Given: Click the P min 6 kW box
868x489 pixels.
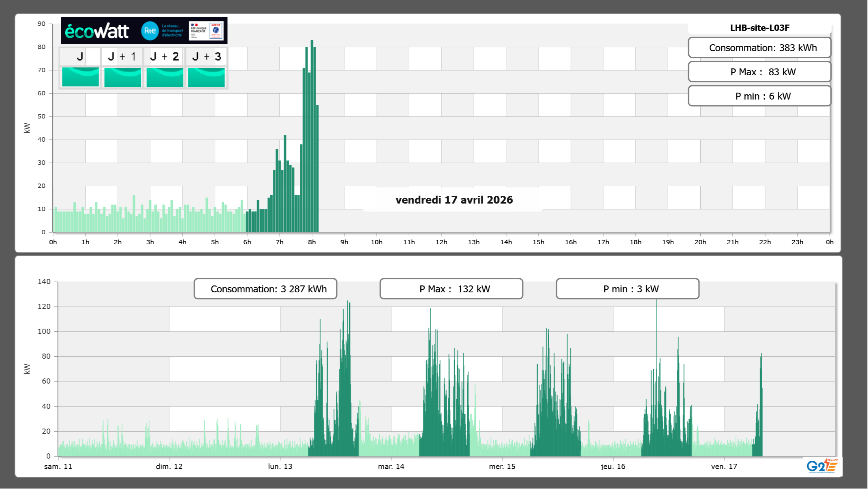Looking at the screenshot, I should [x=759, y=96].
